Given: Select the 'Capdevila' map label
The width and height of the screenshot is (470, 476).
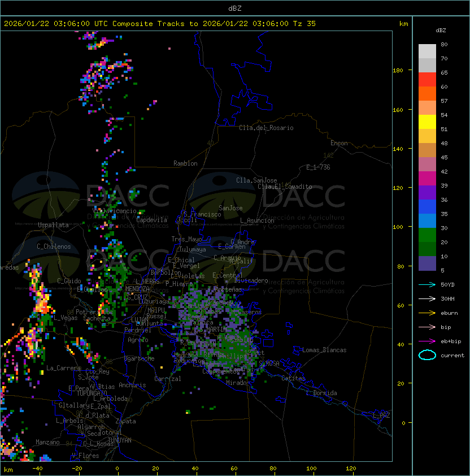Looking at the screenshot, I should pyautogui.click(x=152, y=220).
